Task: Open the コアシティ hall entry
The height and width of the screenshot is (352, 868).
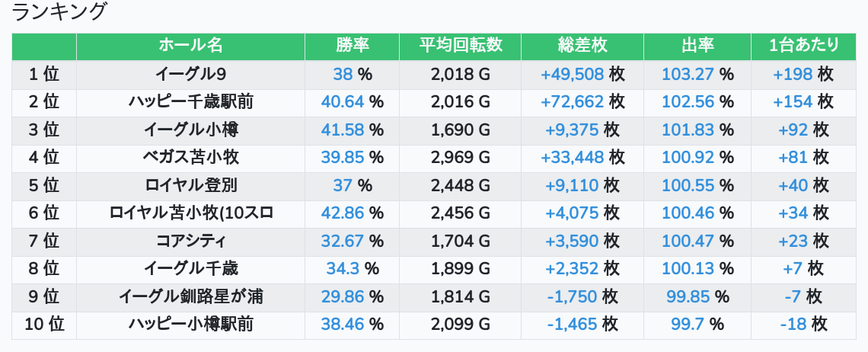Action: pos(190,242)
